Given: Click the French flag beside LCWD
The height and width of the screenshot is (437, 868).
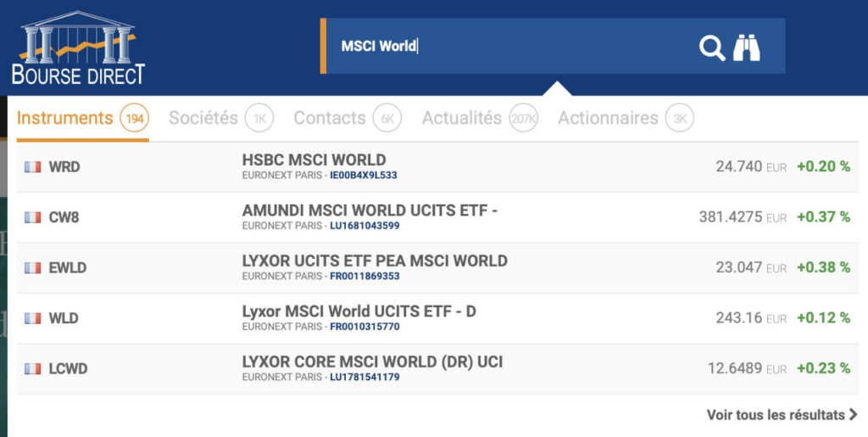Looking at the screenshot, I should tap(33, 369).
